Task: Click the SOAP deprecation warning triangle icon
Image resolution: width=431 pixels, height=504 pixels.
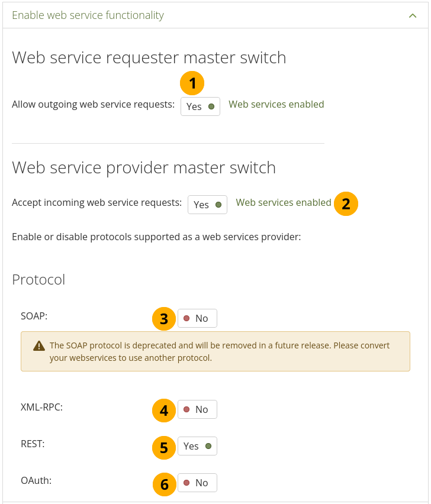Action: [x=39, y=346]
